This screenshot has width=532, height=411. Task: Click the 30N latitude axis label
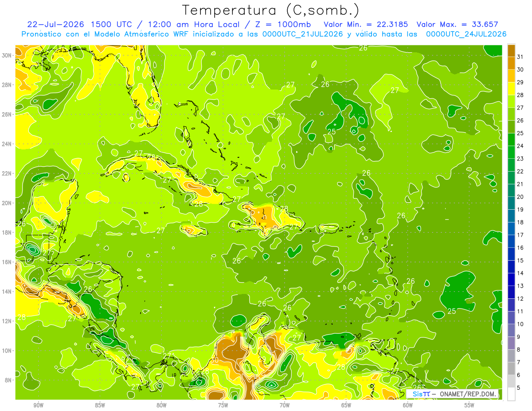7,55
